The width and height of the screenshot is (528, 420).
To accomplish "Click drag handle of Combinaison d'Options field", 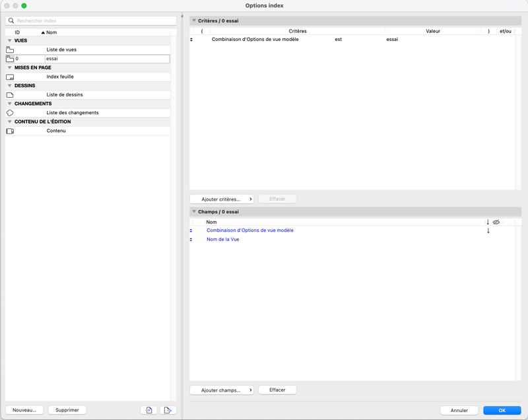I will coord(191,230).
